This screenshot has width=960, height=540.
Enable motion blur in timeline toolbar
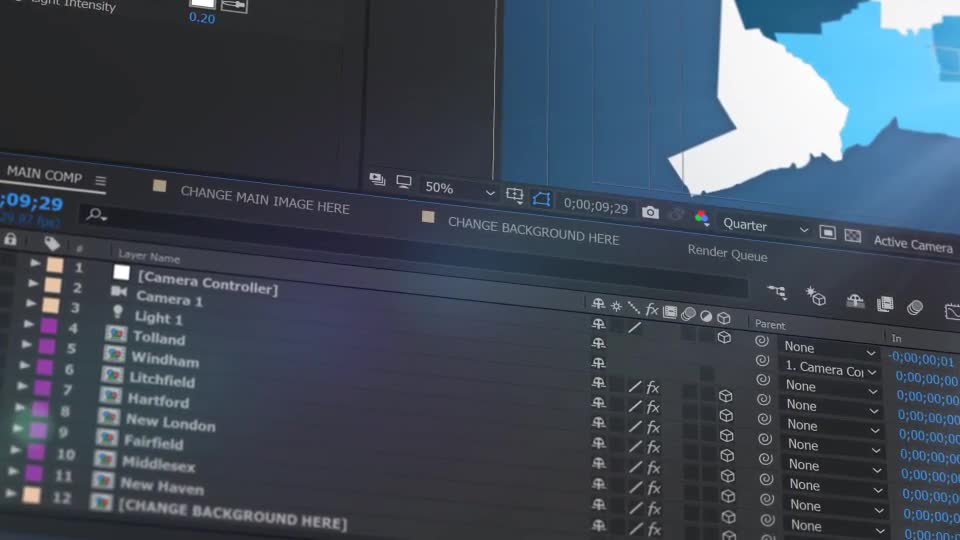pos(915,307)
